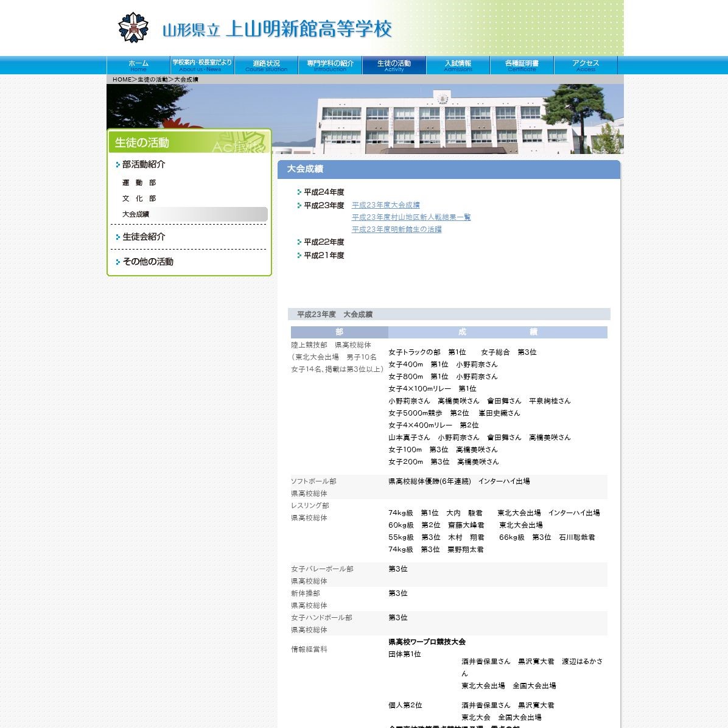This screenshot has width=728, height=728.
Task: Expand 平成22年度 results
Action: (x=324, y=242)
